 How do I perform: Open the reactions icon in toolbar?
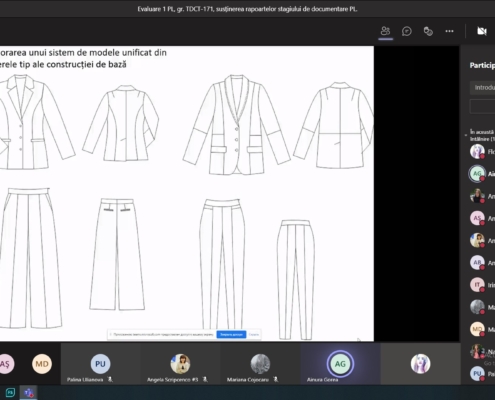click(x=428, y=31)
